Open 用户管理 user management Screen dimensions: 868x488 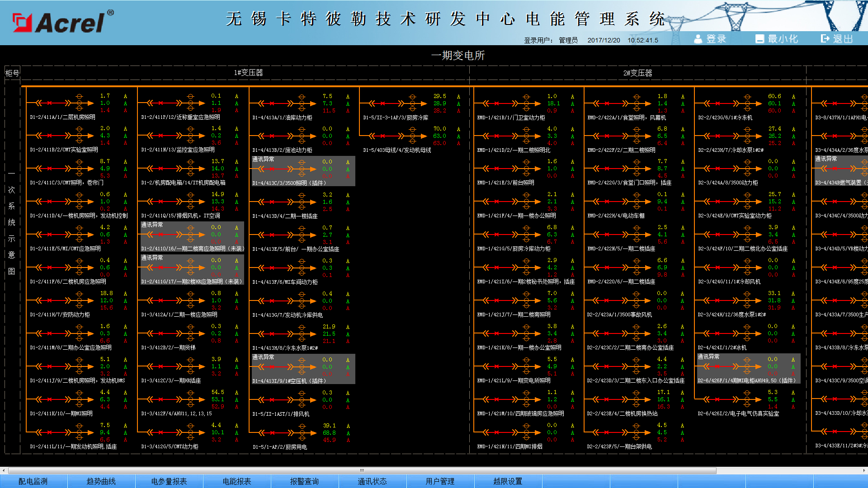(x=440, y=481)
